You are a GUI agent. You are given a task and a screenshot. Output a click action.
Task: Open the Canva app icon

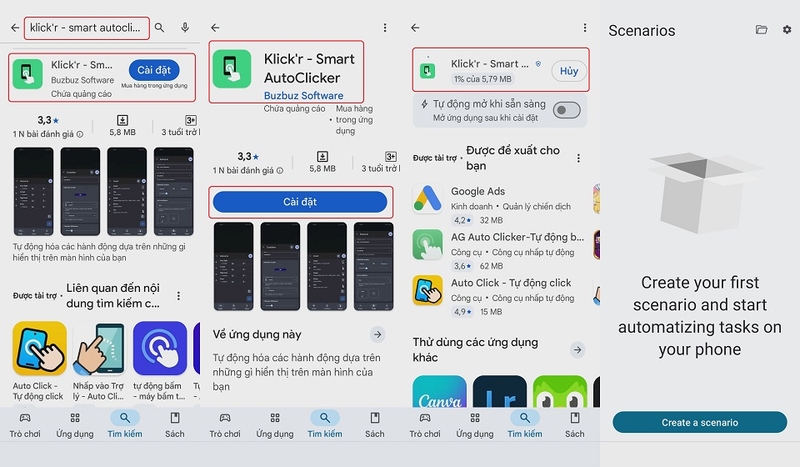tap(439, 391)
